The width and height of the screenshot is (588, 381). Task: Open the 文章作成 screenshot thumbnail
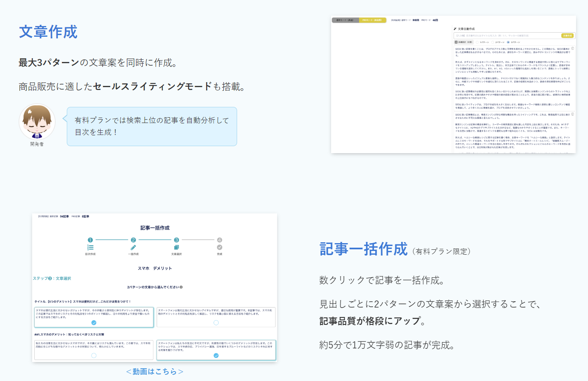point(454,85)
